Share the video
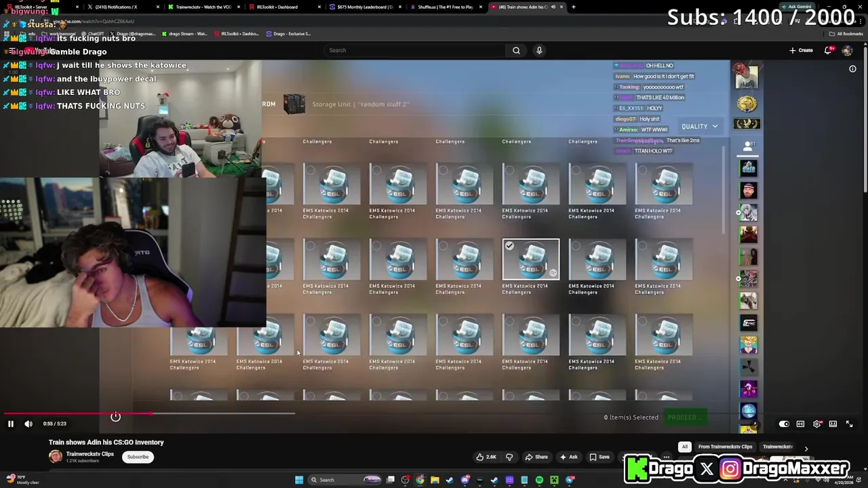Viewport: 868px width, 488px height. pyautogui.click(x=536, y=457)
